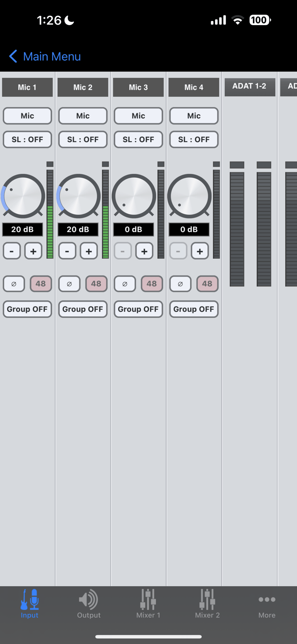Toggle Soft Limit SL : OFF on Mic 2
Viewport: 297px width, 644px height.
[x=83, y=140]
